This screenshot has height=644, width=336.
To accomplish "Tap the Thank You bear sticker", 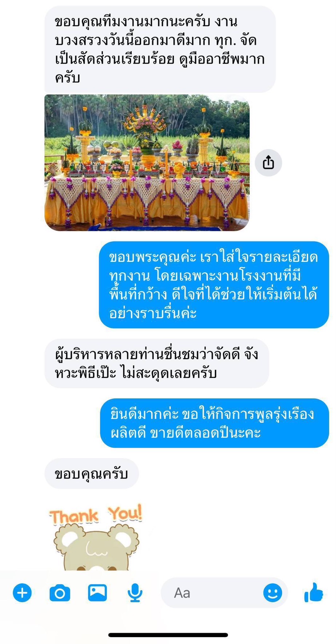I will [96, 537].
